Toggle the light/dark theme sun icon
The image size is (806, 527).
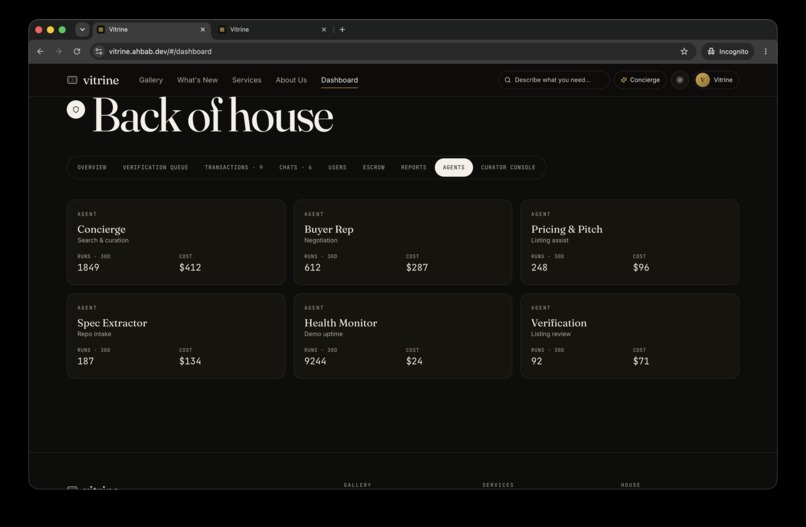pyautogui.click(x=680, y=80)
